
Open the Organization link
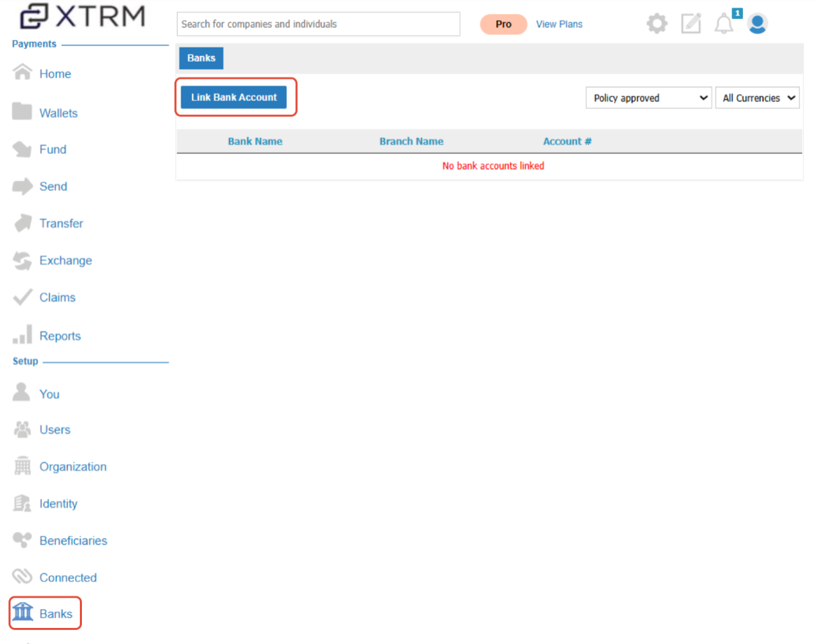coord(73,467)
